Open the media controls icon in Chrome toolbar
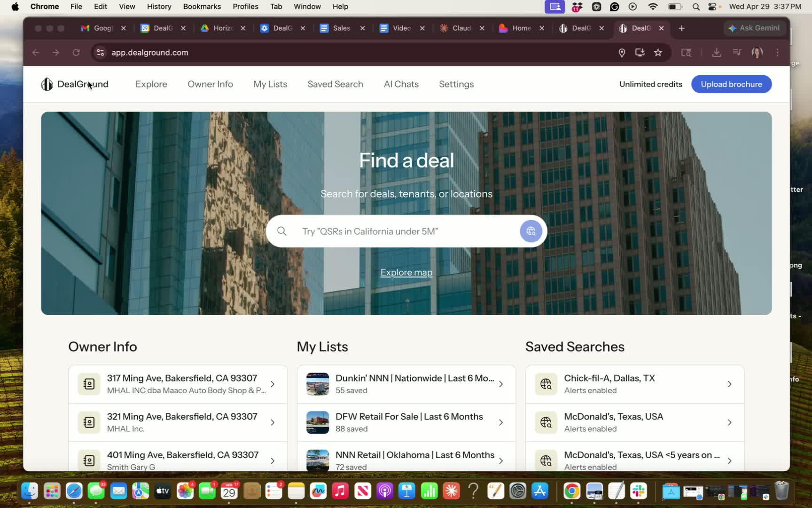This screenshot has height=508, width=812. pos(737,52)
